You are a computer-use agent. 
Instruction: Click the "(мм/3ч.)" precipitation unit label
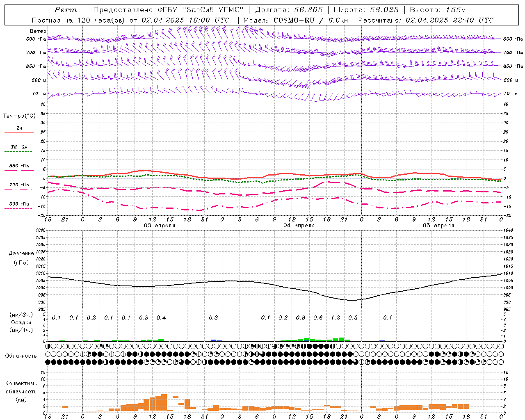pos(21,315)
